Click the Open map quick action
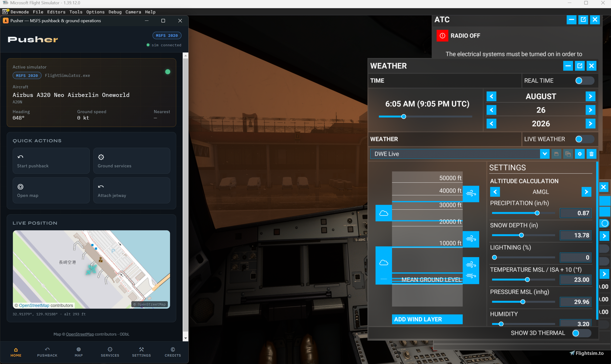611x364 pixels. [x=51, y=190]
